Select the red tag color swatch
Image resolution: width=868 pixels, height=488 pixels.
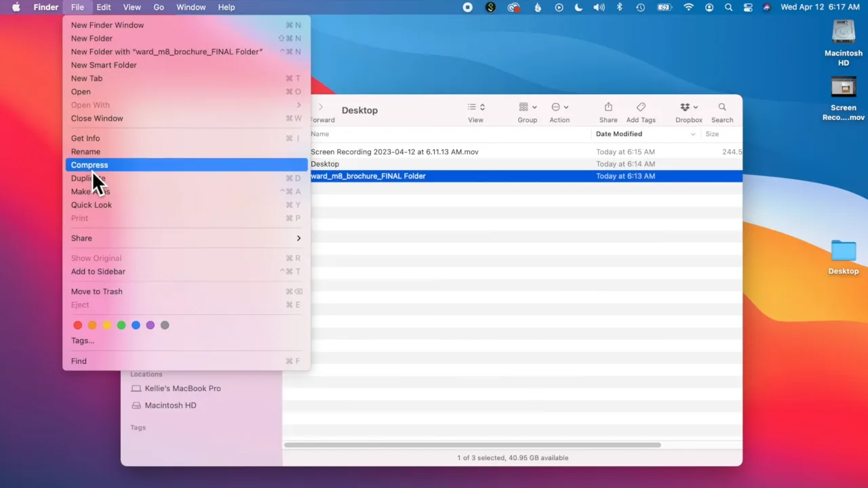pos(77,325)
